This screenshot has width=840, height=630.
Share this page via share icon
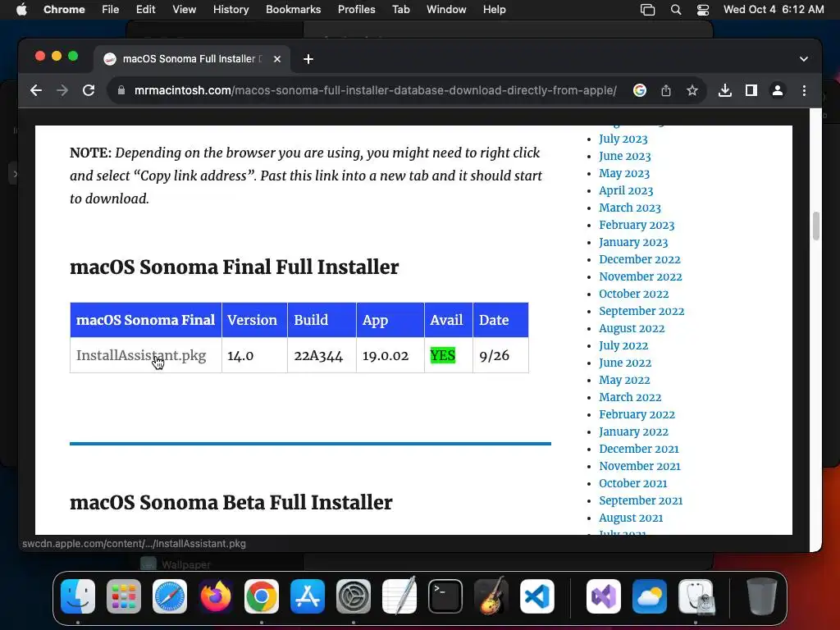pyautogui.click(x=666, y=90)
